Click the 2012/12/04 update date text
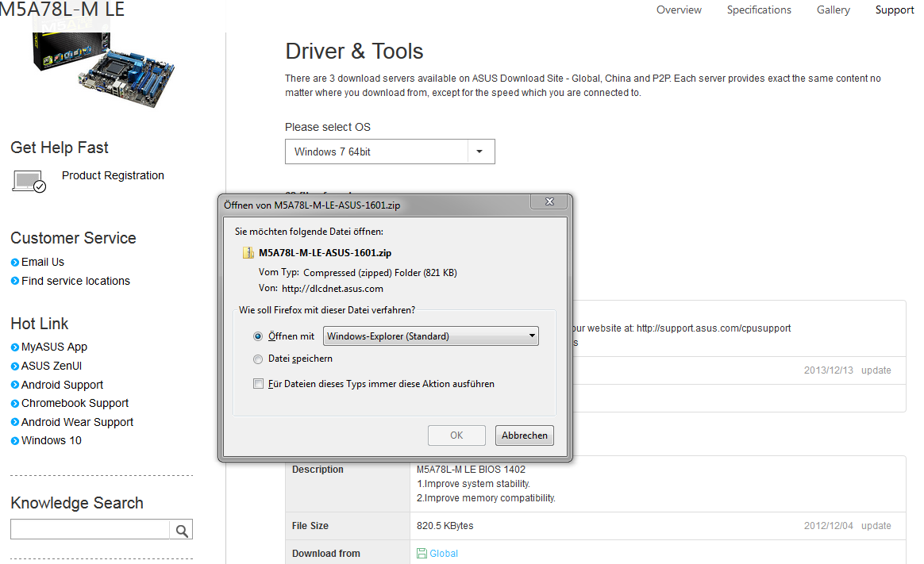924x564 pixels. [x=828, y=526]
